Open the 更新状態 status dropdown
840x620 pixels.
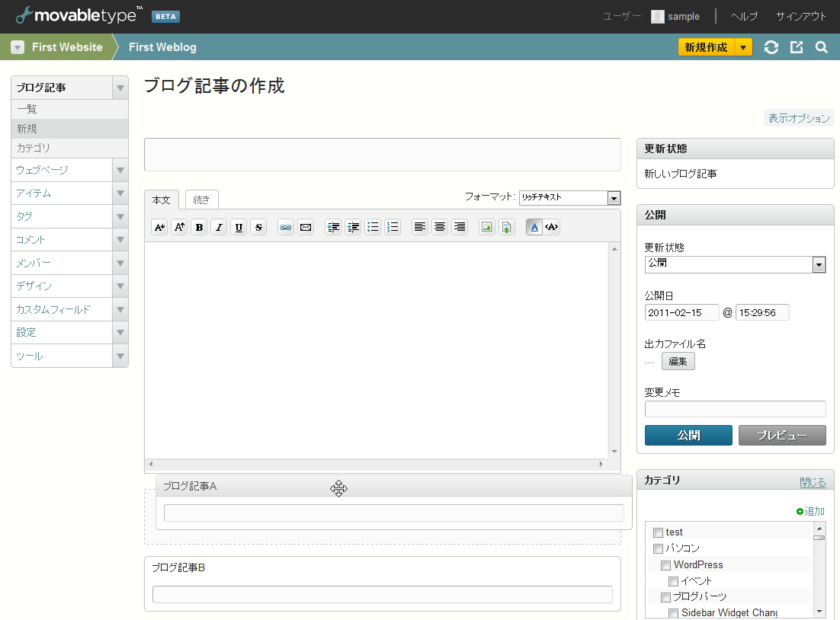point(735,264)
